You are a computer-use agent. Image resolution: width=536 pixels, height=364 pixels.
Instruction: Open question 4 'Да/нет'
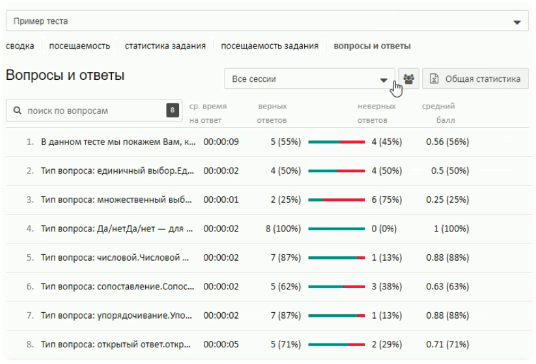(x=117, y=229)
